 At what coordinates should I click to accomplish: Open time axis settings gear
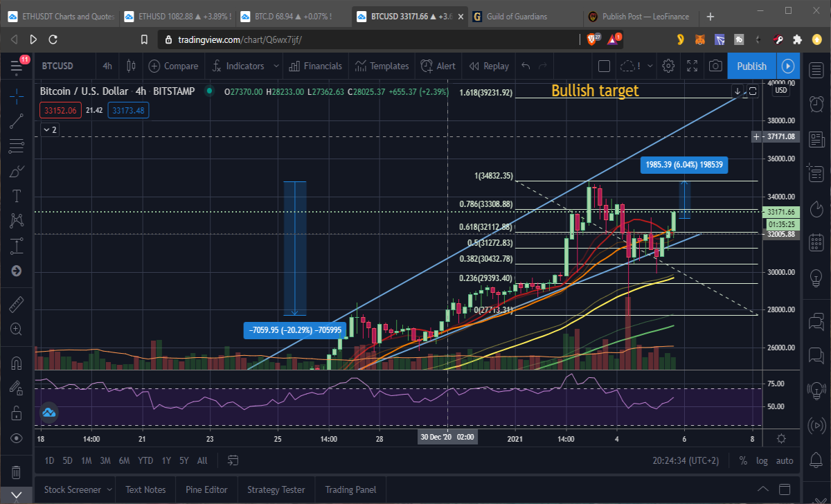(781, 438)
